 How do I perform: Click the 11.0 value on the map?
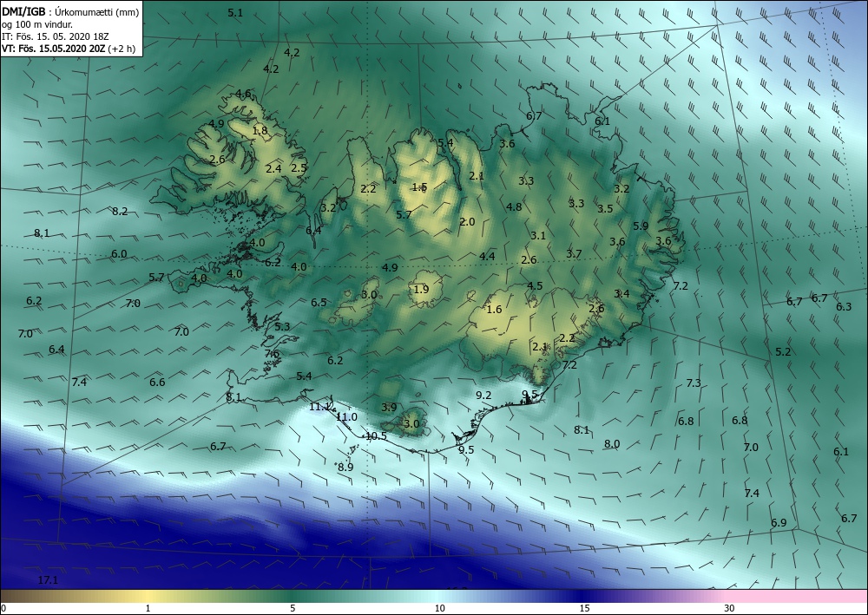click(346, 416)
